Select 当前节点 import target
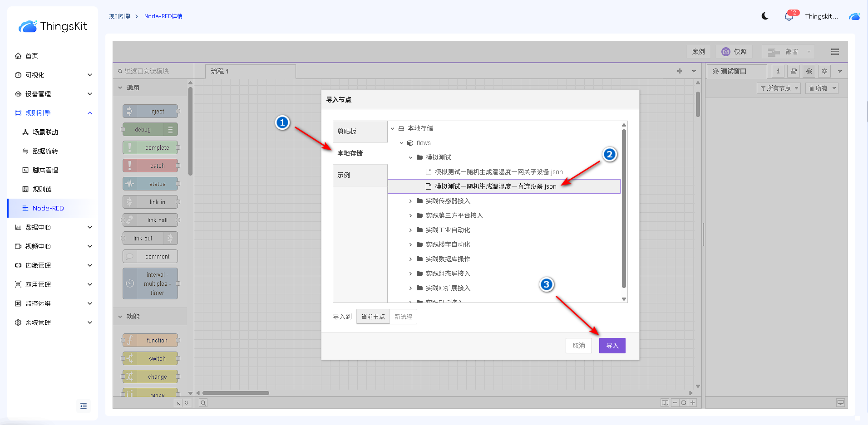 pyautogui.click(x=373, y=317)
